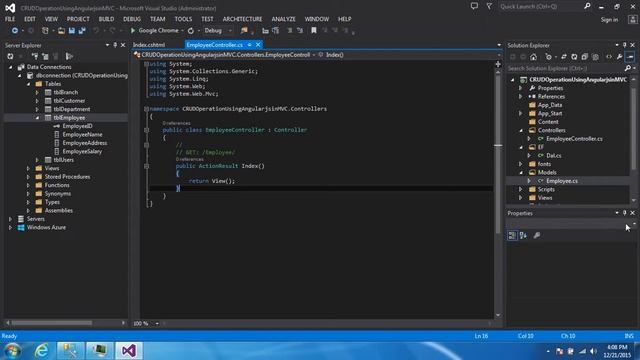Open Employee.cs under Models
640x360 pixels.
[562, 181]
